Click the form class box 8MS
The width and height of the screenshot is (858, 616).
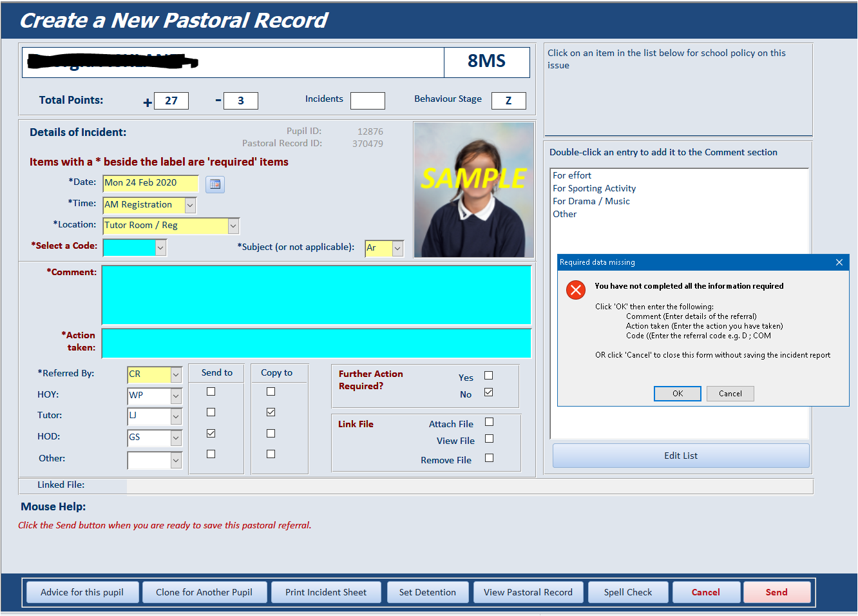(x=487, y=62)
